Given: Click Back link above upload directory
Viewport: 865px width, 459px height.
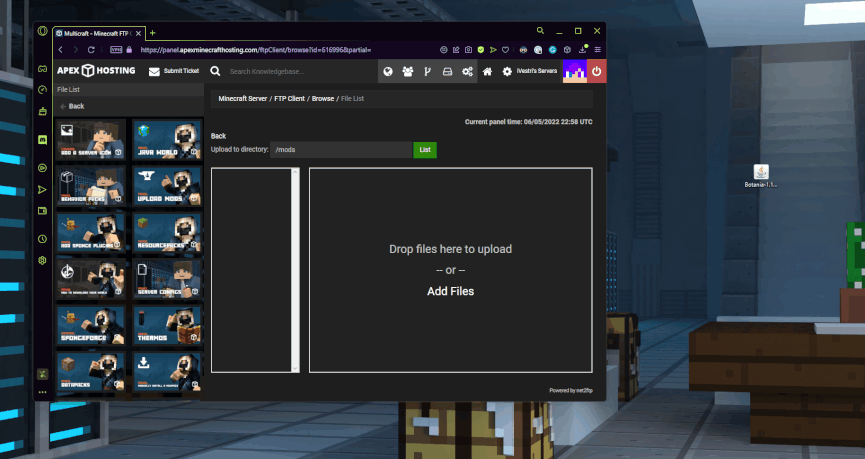Looking at the screenshot, I should pos(218,136).
